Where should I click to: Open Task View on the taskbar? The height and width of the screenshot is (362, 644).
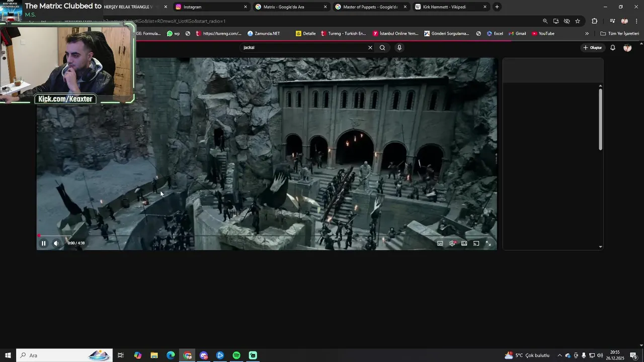(x=121, y=355)
